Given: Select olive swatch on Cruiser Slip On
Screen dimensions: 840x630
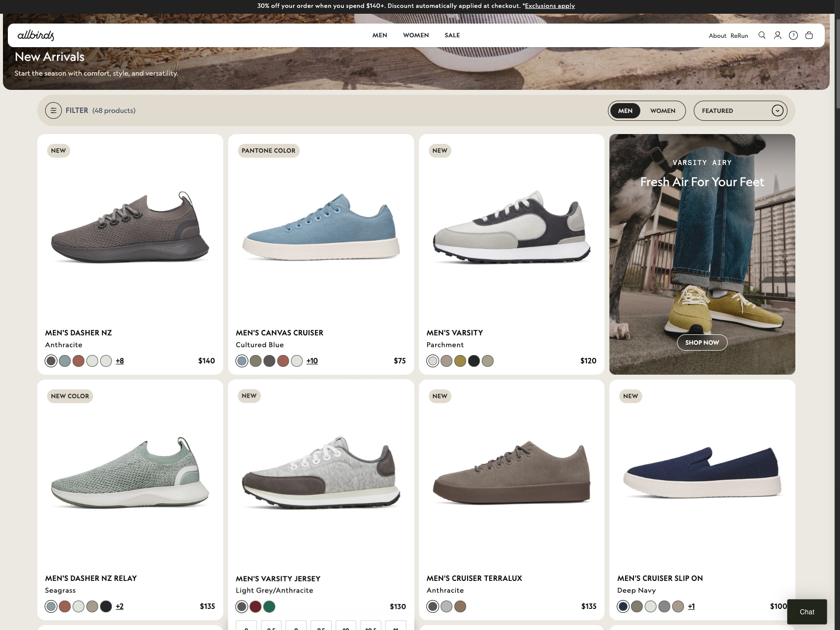Looking at the screenshot, I should [x=637, y=606].
